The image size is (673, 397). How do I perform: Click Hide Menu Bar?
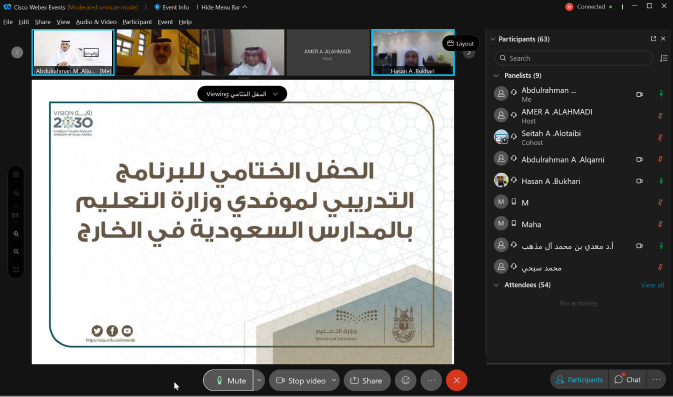224,7
